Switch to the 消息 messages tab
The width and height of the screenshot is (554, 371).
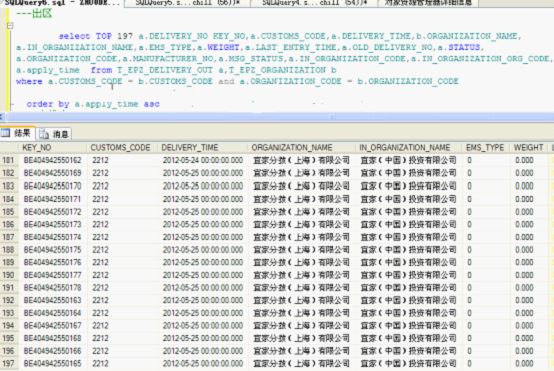pyautogui.click(x=54, y=134)
